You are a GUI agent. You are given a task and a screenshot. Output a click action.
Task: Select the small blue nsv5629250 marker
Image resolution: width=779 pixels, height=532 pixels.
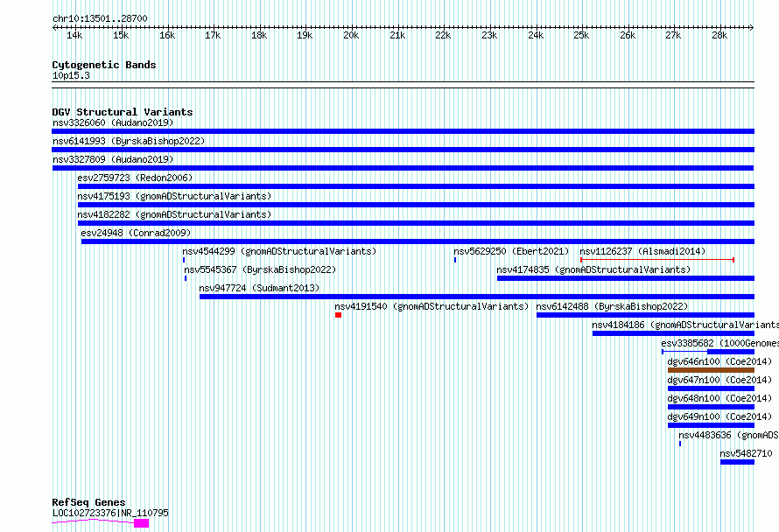(x=455, y=260)
